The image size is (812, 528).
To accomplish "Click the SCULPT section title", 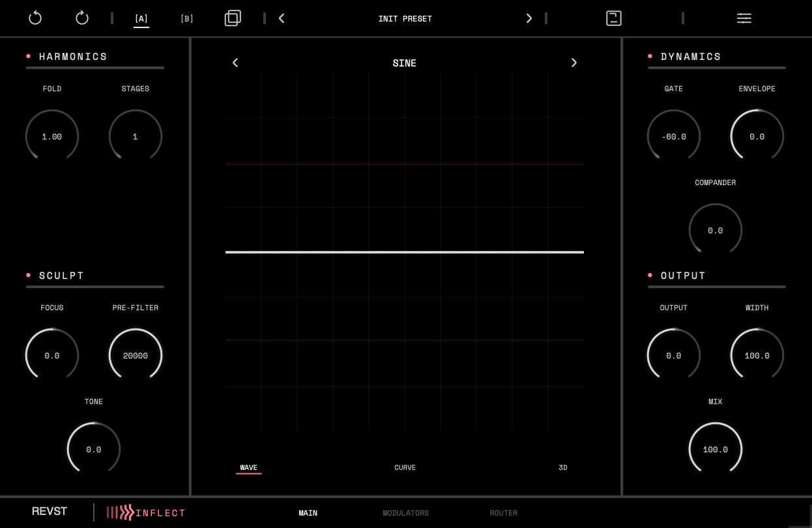I will (62, 276).
